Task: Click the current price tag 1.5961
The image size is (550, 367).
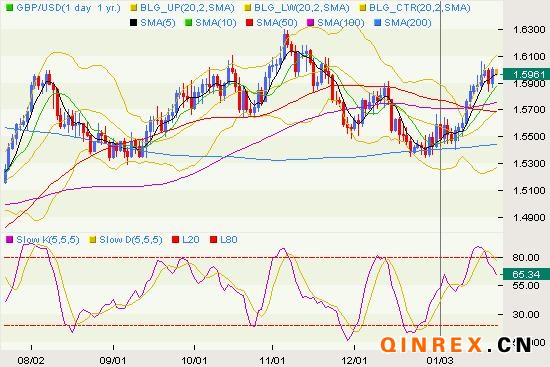Action: [526, 74]
